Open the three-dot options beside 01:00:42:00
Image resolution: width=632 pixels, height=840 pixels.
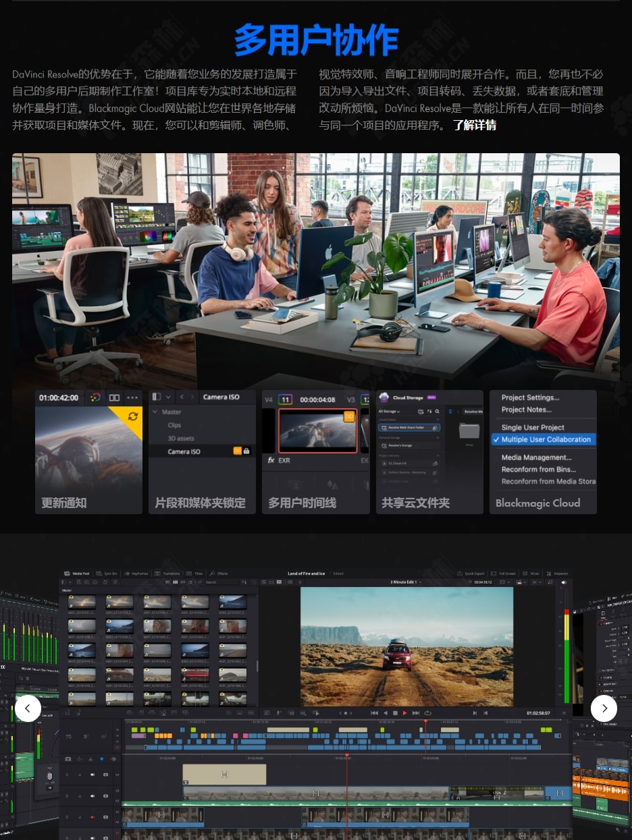coord(132,397)
